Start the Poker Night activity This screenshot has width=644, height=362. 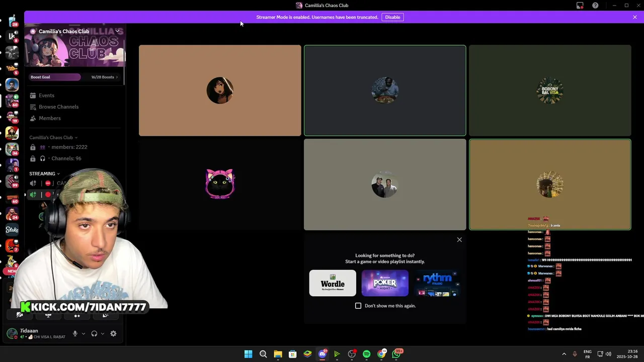tap(385, 283)
